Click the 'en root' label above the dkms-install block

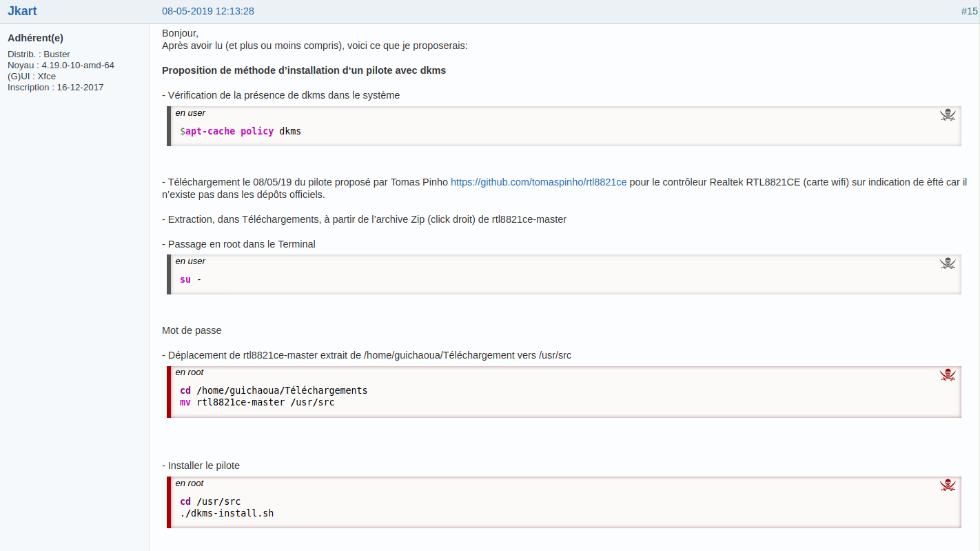(x=190, y=483)
